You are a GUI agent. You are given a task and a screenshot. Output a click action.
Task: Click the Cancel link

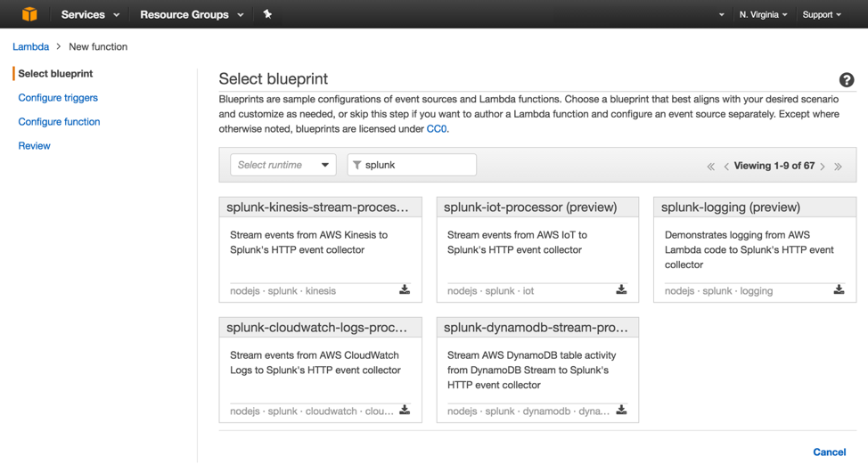pos(830,452)
